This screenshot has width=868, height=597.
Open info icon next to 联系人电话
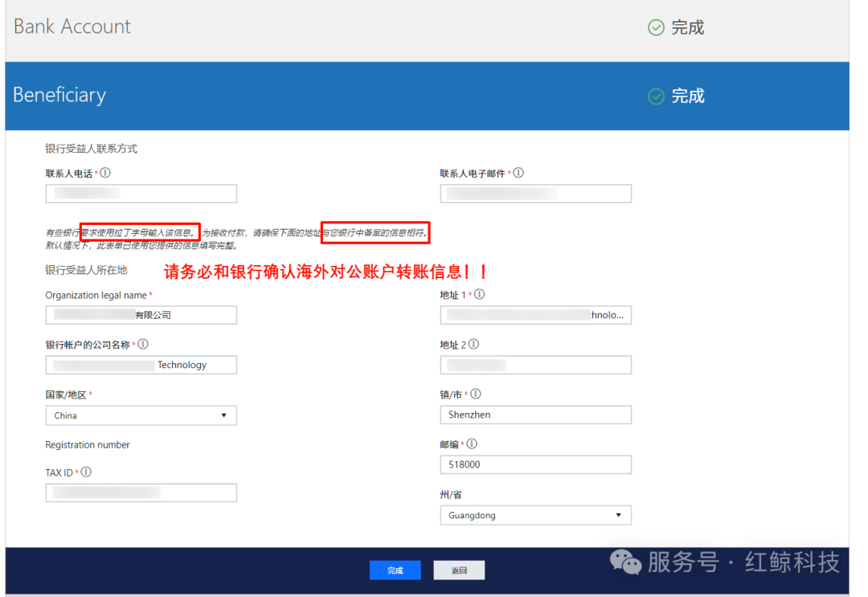click(105, 174)
